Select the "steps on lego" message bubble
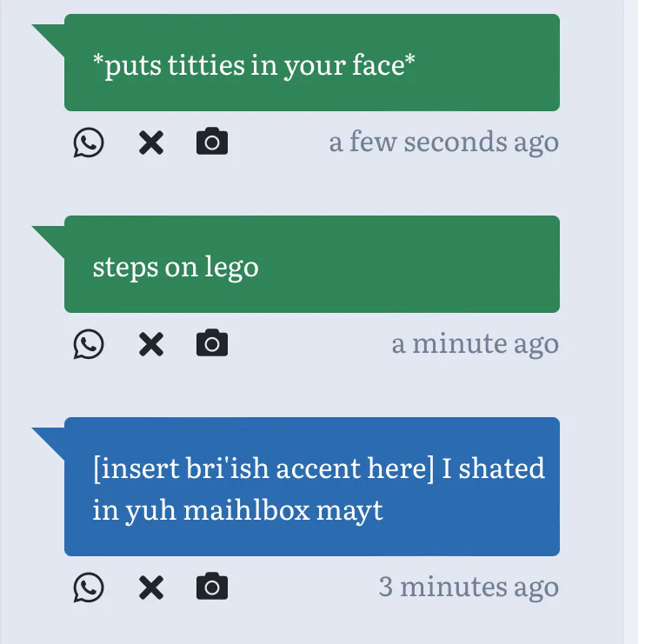 point(311,265)
